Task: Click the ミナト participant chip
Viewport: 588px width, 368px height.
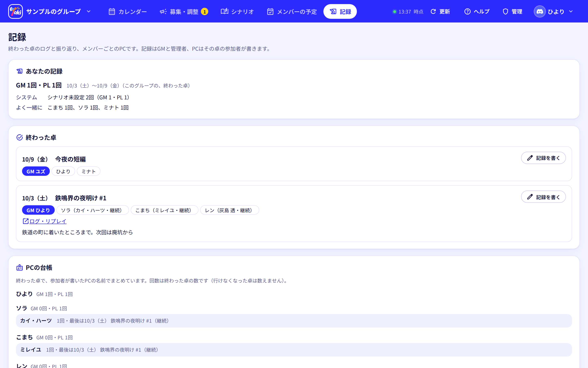Action: click(x=88, y=171)
